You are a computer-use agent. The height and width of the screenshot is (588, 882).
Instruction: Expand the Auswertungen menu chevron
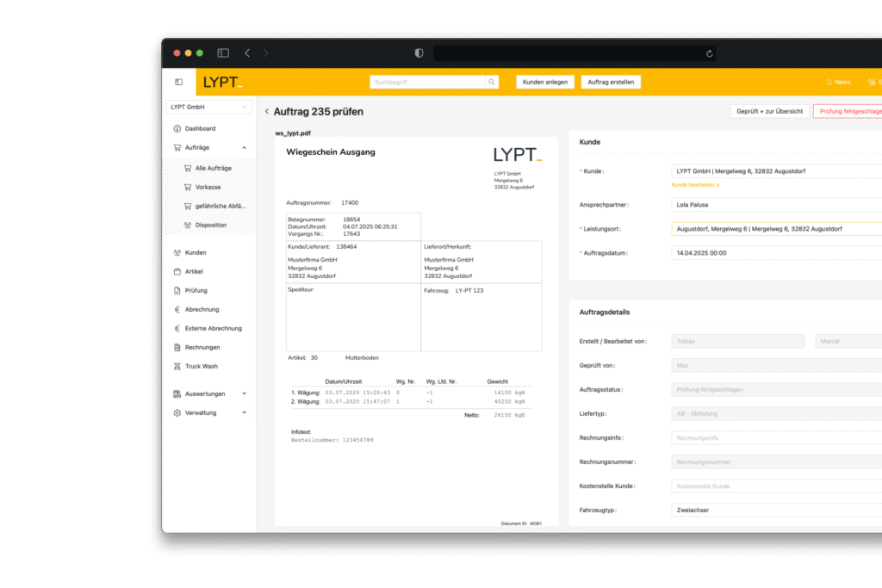pos(244,394)
